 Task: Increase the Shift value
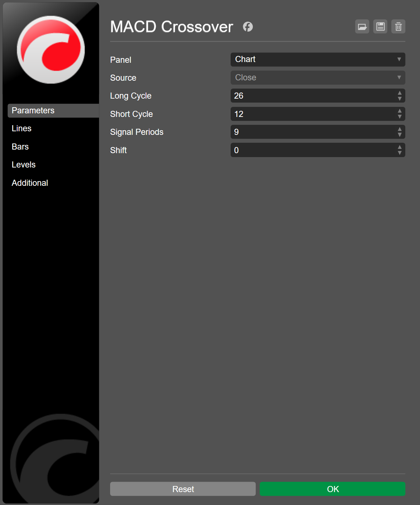click(x=400, y=147)
